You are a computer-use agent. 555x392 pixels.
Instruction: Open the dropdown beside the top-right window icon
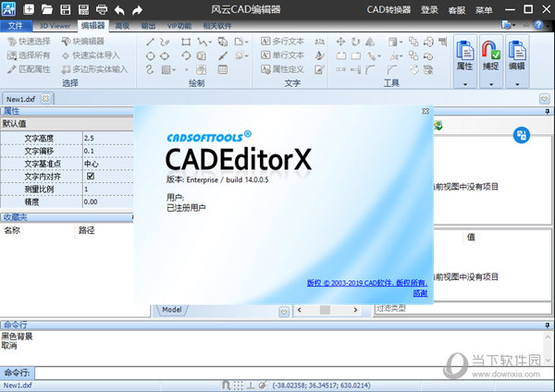513,25
